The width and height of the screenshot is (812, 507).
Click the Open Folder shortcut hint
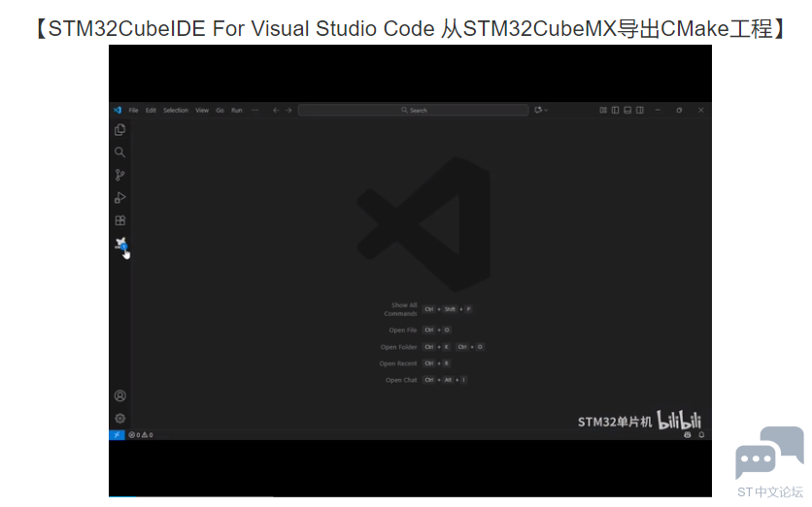point(432,347)
